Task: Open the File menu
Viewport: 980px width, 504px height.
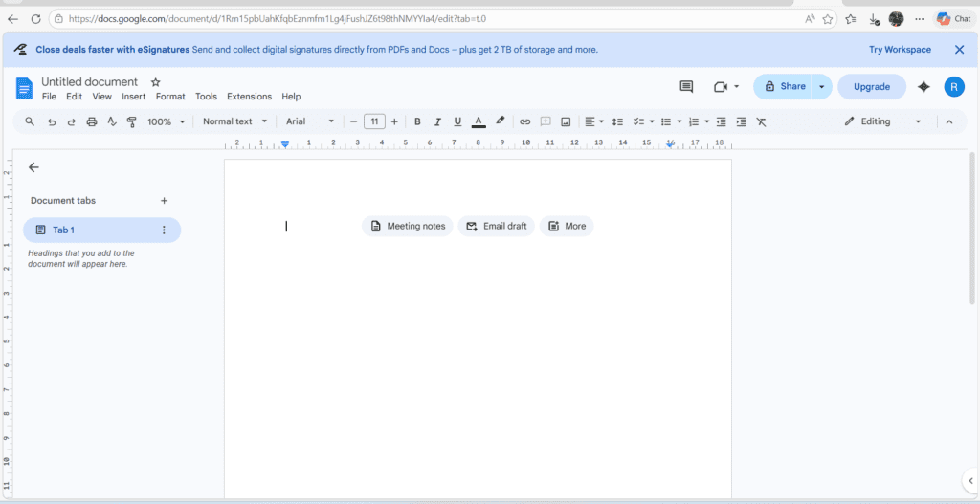Action: coord(49,97)
